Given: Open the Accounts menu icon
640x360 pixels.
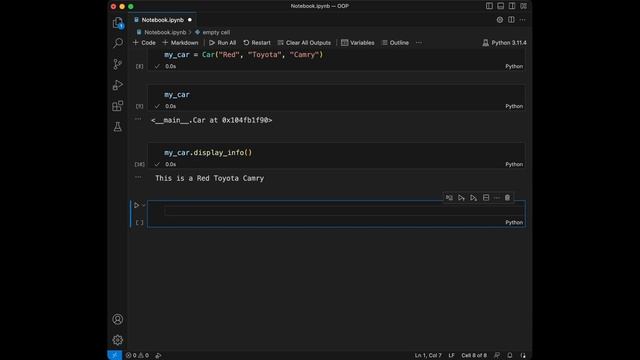Looking at the screenshot, I should coord(118,319).
